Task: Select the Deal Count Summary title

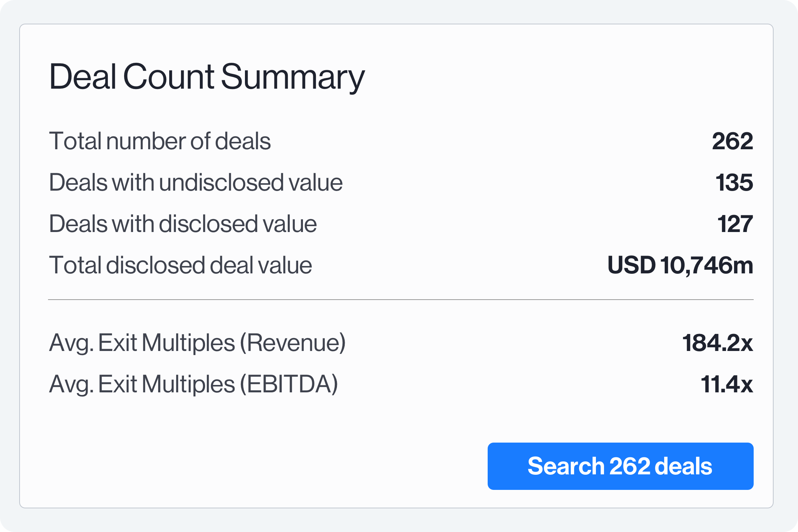Action: [207, 76]
